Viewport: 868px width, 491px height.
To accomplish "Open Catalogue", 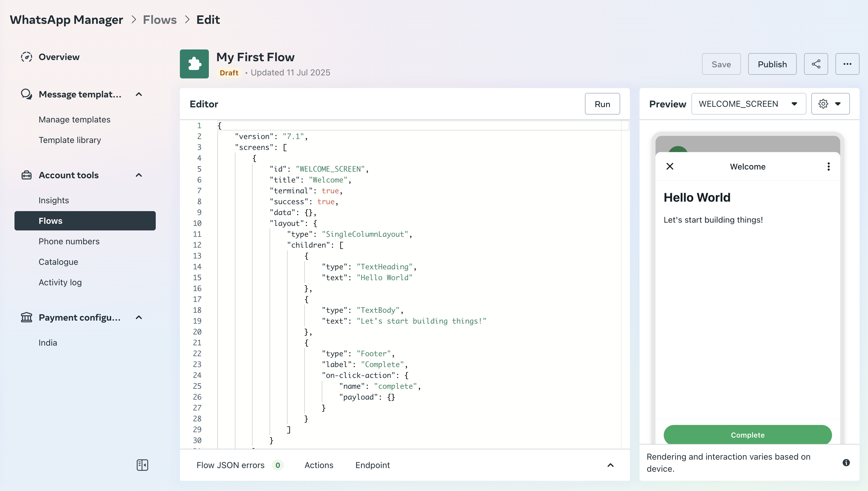I will coord(58,262).
